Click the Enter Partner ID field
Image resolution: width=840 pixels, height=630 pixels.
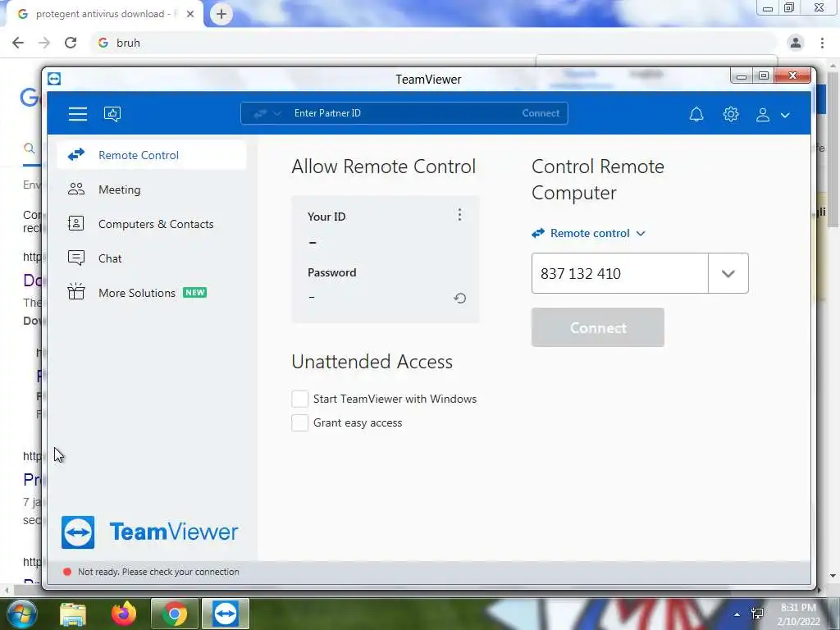pyautogui.click(x=402, y=113)
